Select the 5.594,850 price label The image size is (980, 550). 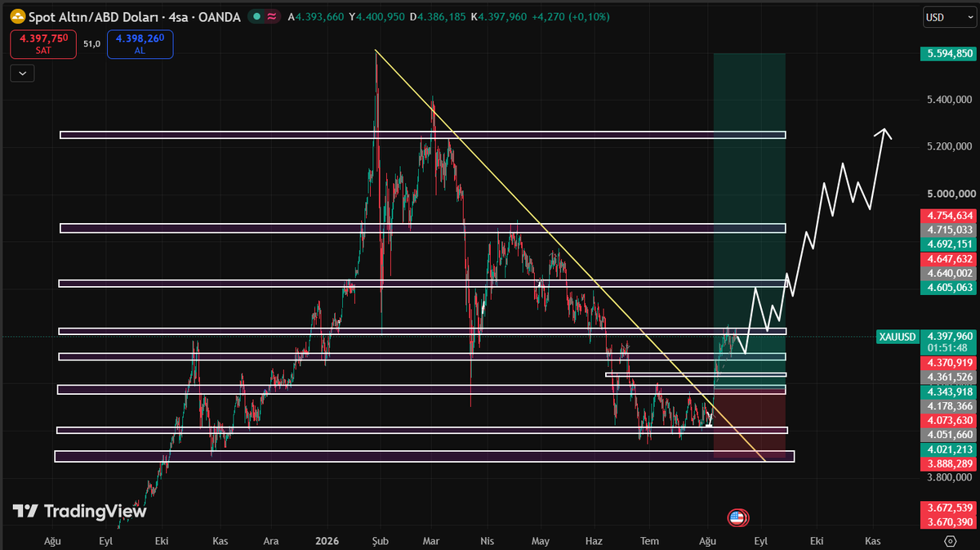pos(948,54)
